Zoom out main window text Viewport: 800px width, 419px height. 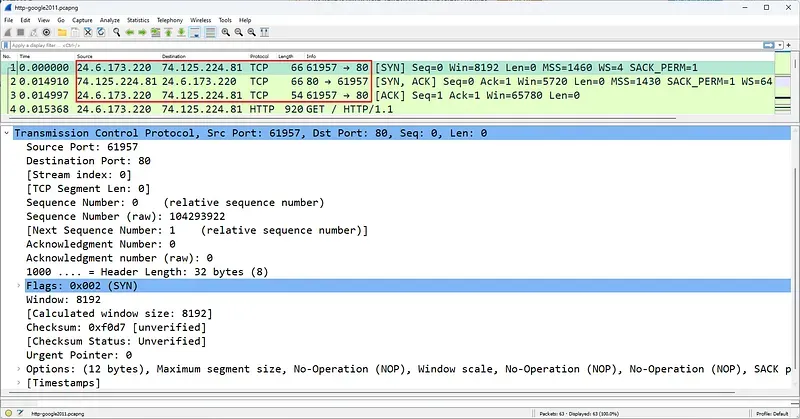[238, 32]
